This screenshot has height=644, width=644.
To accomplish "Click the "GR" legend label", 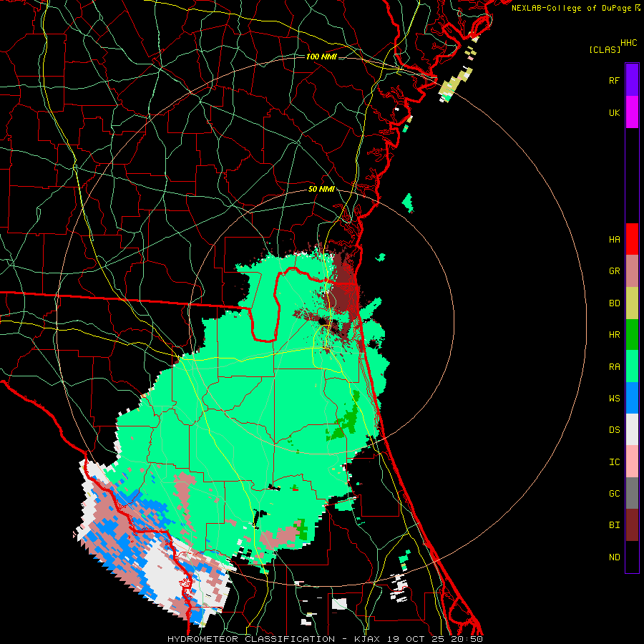I will click(614, 271).
